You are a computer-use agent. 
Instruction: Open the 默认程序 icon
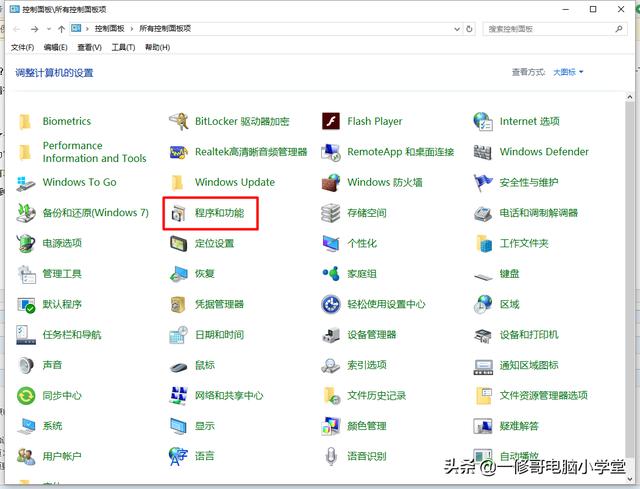pyautogui.click(x=26, y=305)
